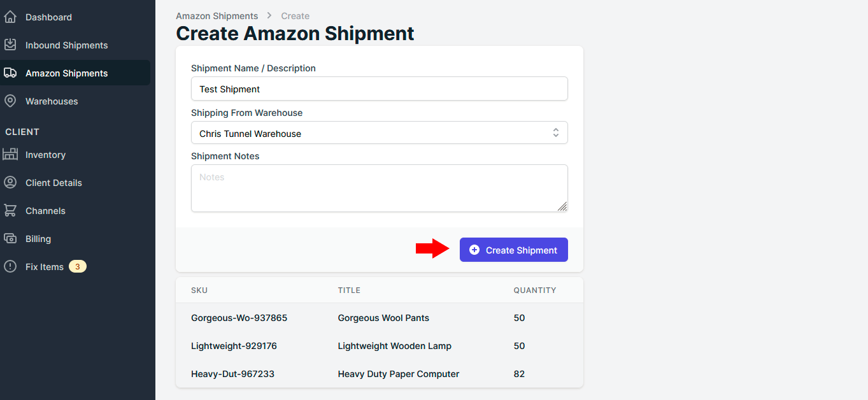Click the Dashboard home icon
Image resolution: width=868 pixels, height=400 pixels.
10,17
